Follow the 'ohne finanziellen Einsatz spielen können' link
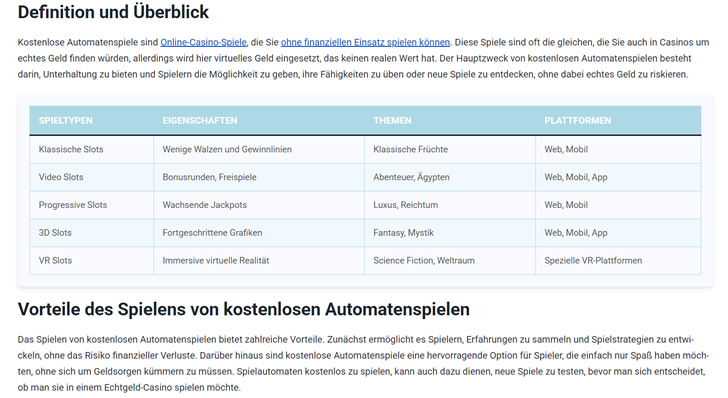The width and height of the screenshot is (728, 398). point(365,42)
